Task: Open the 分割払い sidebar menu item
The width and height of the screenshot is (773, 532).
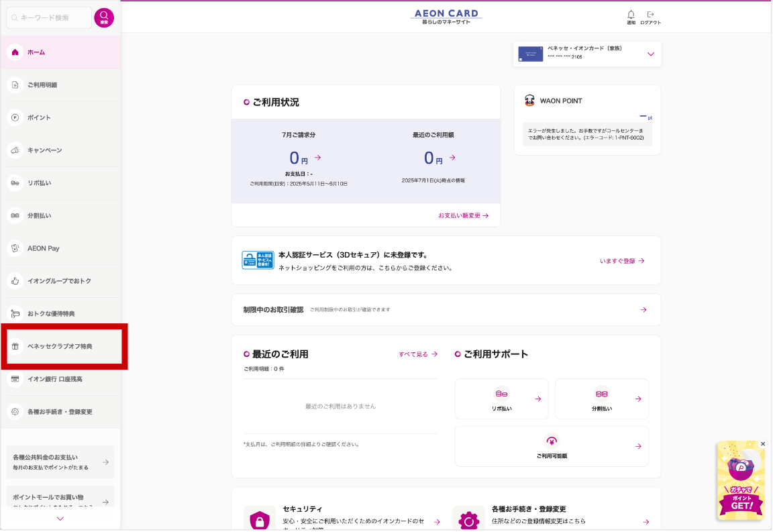Action: click(60, 215)
